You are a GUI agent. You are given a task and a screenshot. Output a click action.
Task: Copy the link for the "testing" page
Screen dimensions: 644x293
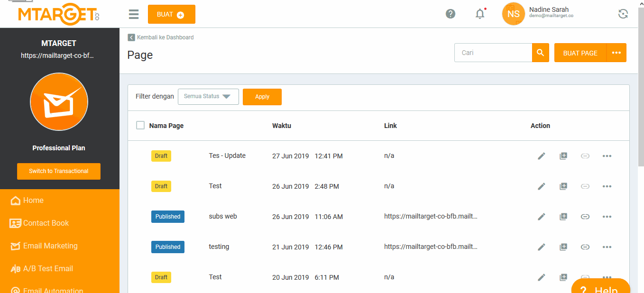pyautogui.click(x=585, y=247)
